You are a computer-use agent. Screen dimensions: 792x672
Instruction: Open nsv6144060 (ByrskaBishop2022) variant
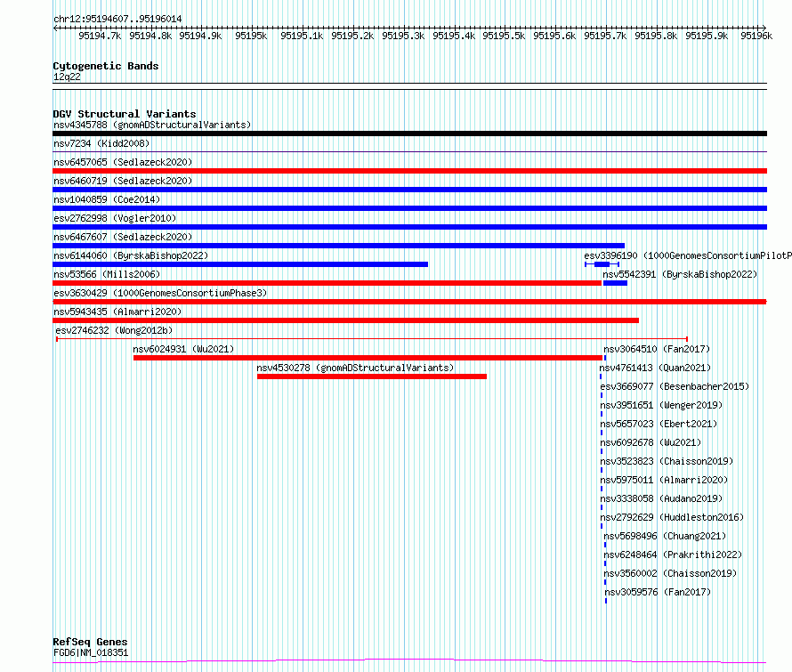click(131, 255)
